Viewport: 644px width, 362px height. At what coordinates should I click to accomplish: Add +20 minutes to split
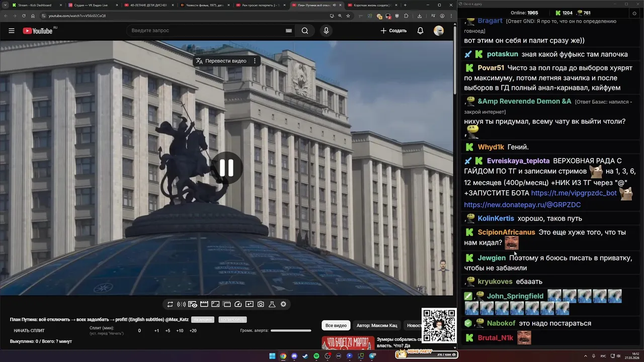tap(193, 331)
